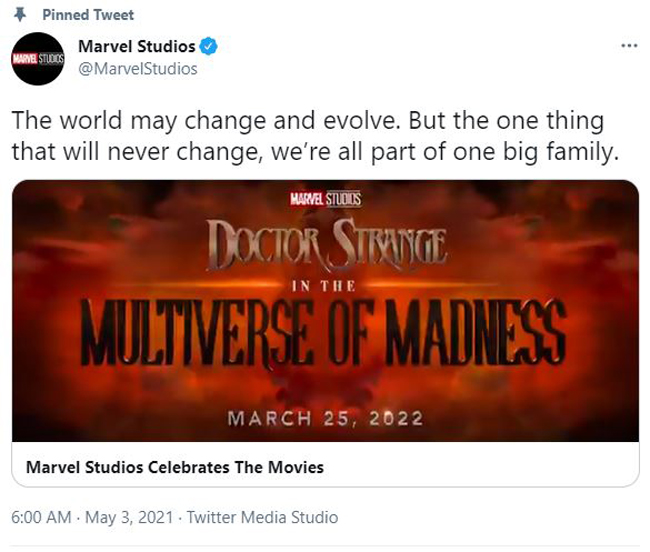
Task: Click the Multiverse of Madness title text
Action: pyautogui.click(x=323, y=332)
